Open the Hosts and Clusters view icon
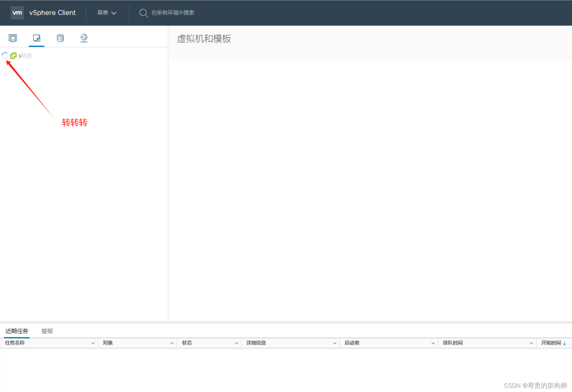 (x=13, y=38)
